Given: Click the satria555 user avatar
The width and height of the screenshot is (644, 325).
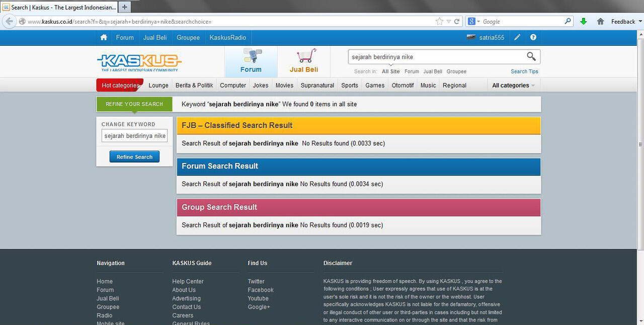Looking at the screenshot, I should pos(471,37).
